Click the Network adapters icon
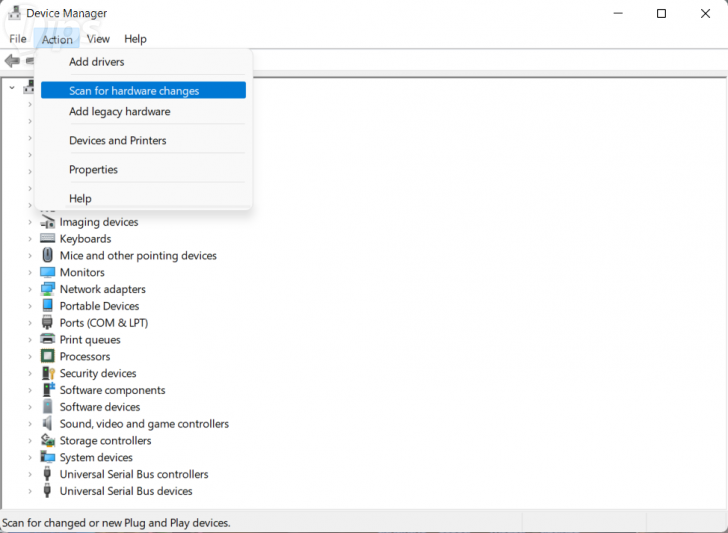728x533 pixels. click(47, 289)
